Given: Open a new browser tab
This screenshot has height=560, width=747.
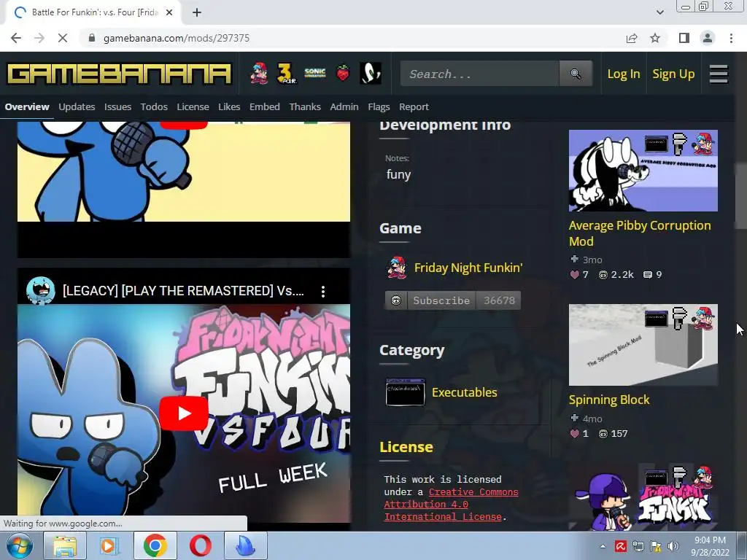Looking at the screenshot, I should [x=197, y=12].
